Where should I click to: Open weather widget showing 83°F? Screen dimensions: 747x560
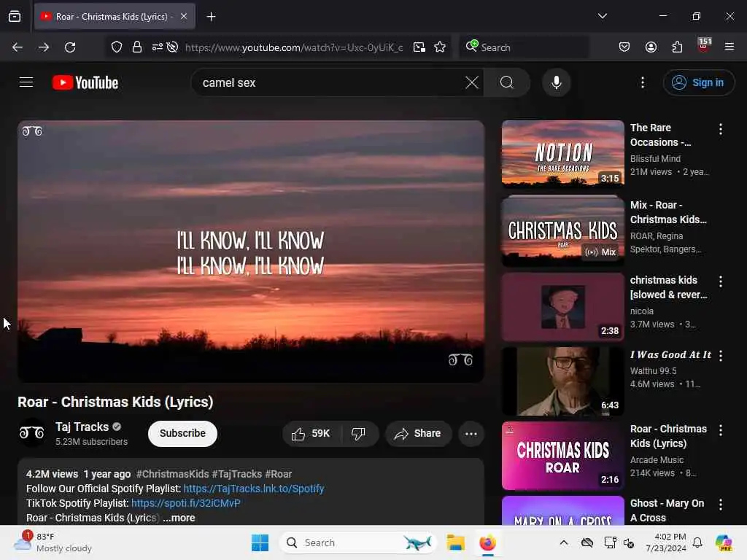tap(53, 542)
